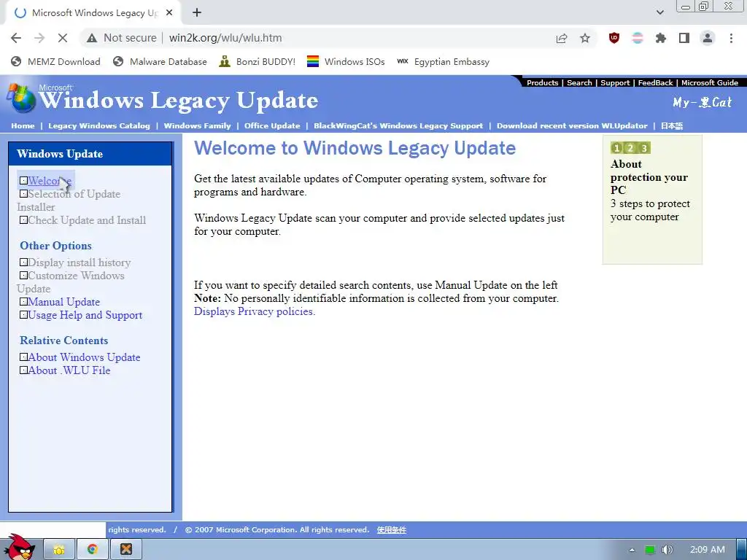Click the Welcome sidebar link
The image size is (747, 560).
click(x=50, y=181)
